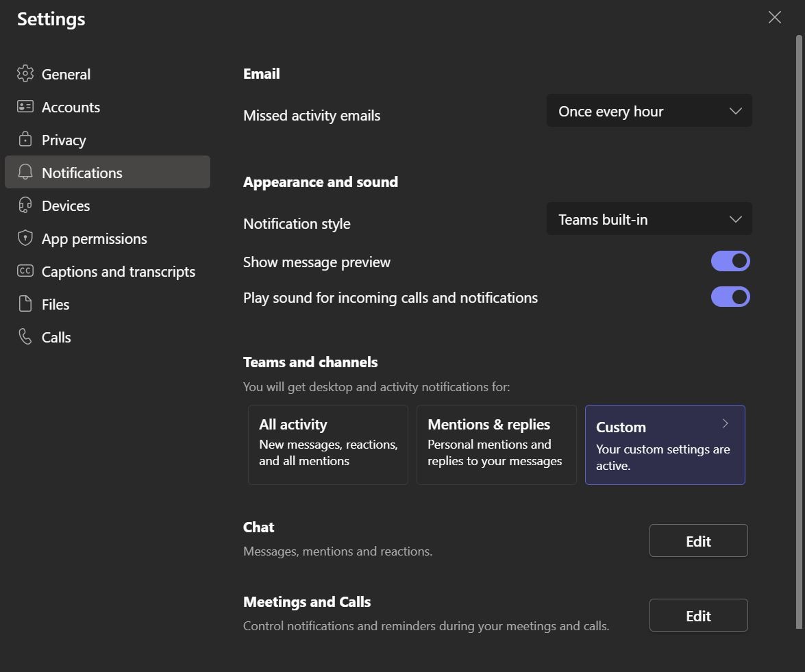Select the Accounts sidebar icon
Image resolution: width=805 pixels, height=672 pixels.
pos(25,107)
